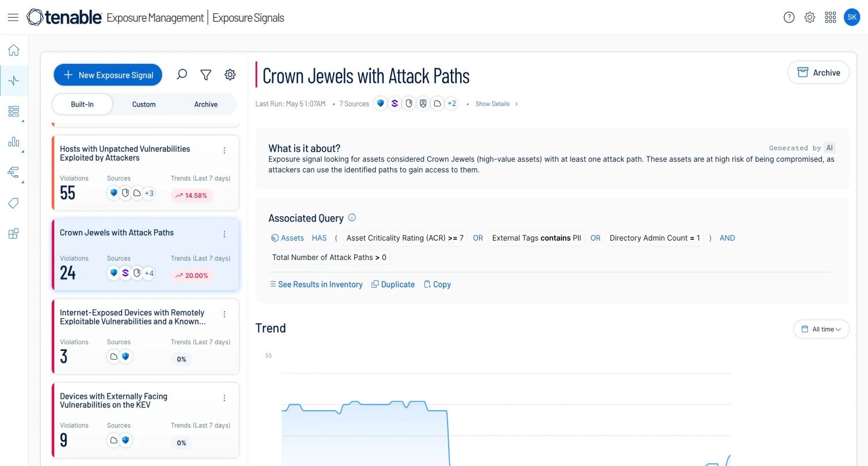Click the 24 violations count
868x466 pixels.
(68, 273)
